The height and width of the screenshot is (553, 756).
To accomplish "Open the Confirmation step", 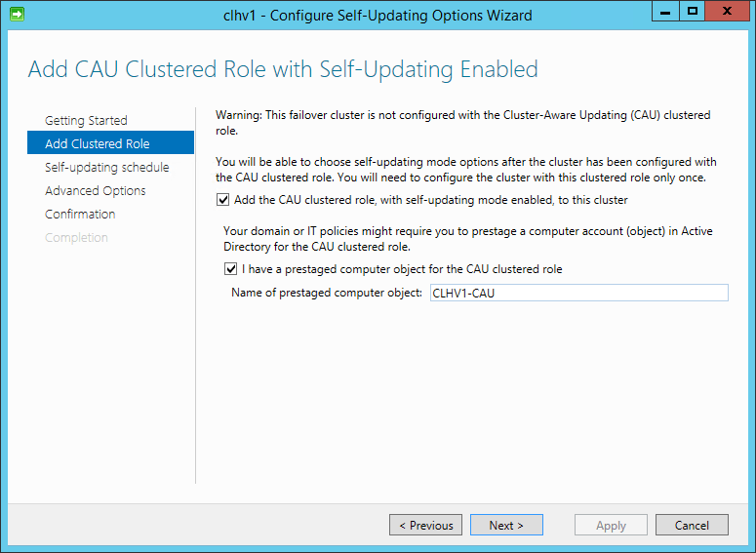I will (80, 214).
